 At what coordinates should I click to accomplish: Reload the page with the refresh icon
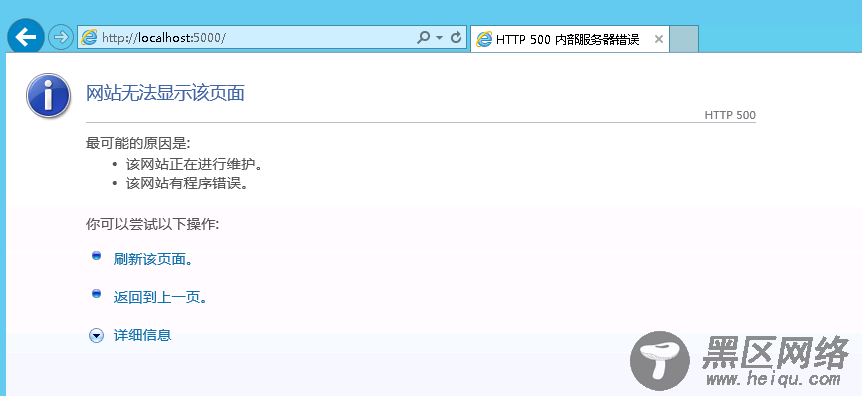(456, 37)
